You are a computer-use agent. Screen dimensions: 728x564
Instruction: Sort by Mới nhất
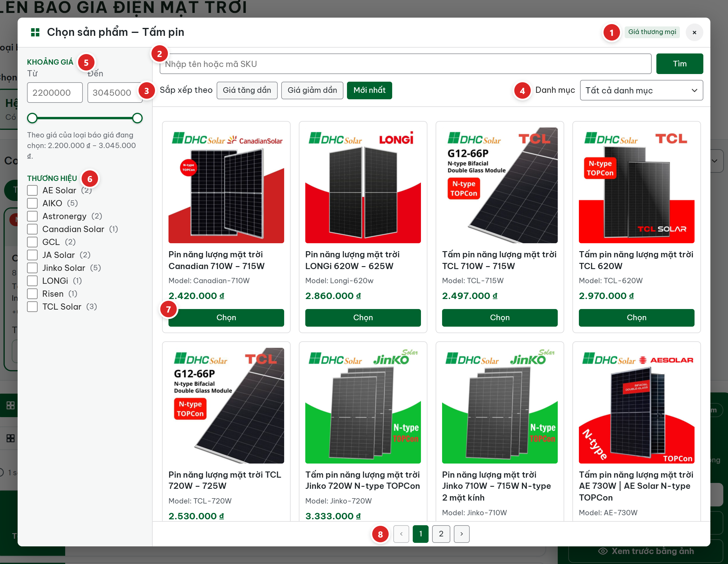pos(369,90)
